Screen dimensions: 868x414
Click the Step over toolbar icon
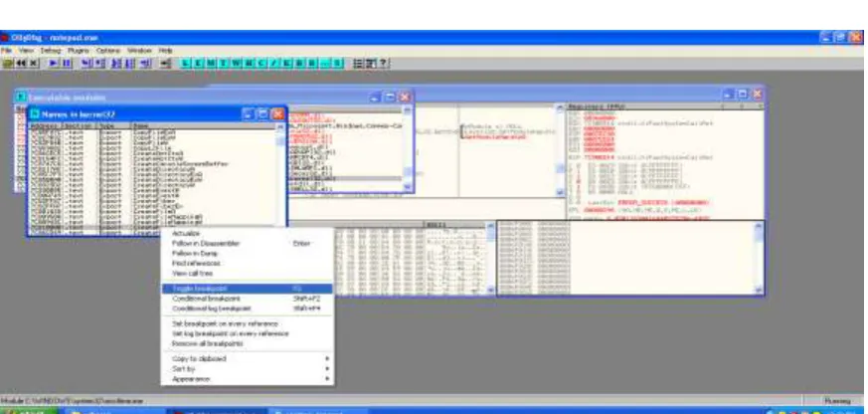[x=98, y=63]
